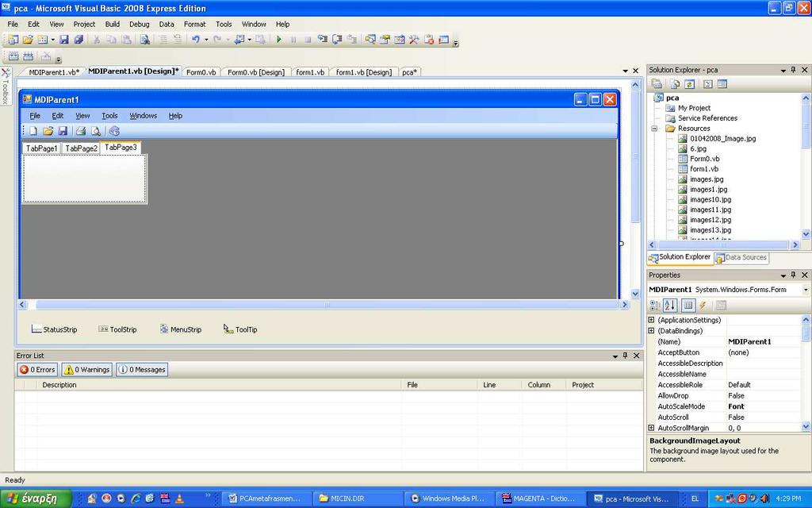Viewport: 812px width, 508px height.
Task: Click the Save disk icon on the MDIParent1 form toolstrip
Action: (63, 131)
